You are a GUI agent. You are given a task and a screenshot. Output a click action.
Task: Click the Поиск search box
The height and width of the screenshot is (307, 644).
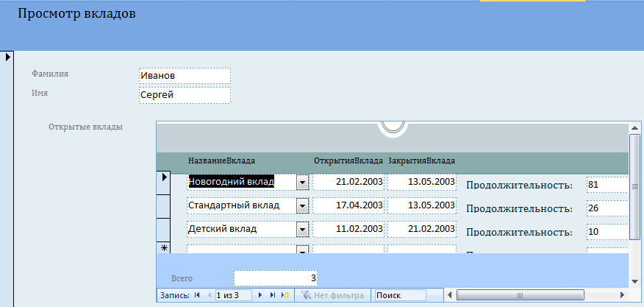coord(401,295)
